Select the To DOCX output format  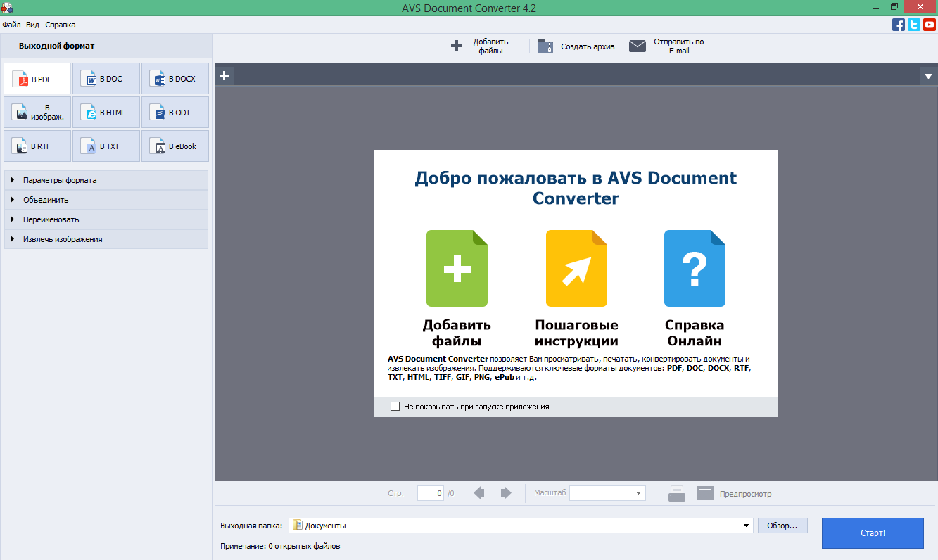pos(175,79)
